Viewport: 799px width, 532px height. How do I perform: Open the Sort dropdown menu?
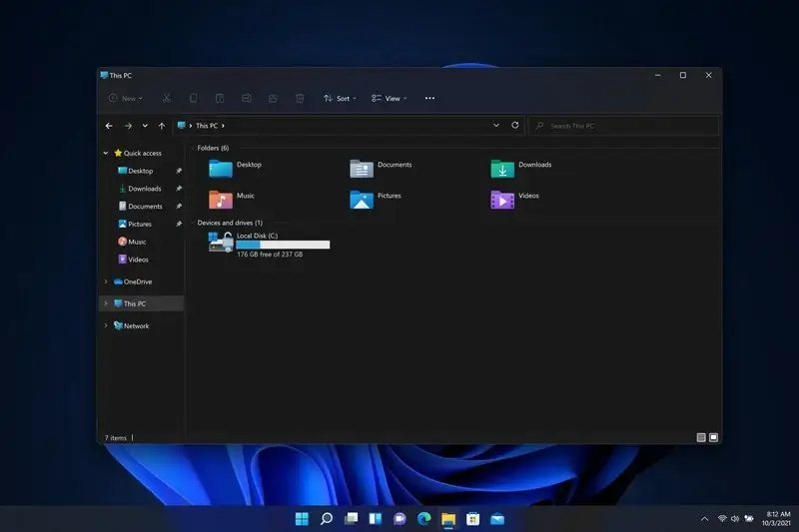click(340, 98)
